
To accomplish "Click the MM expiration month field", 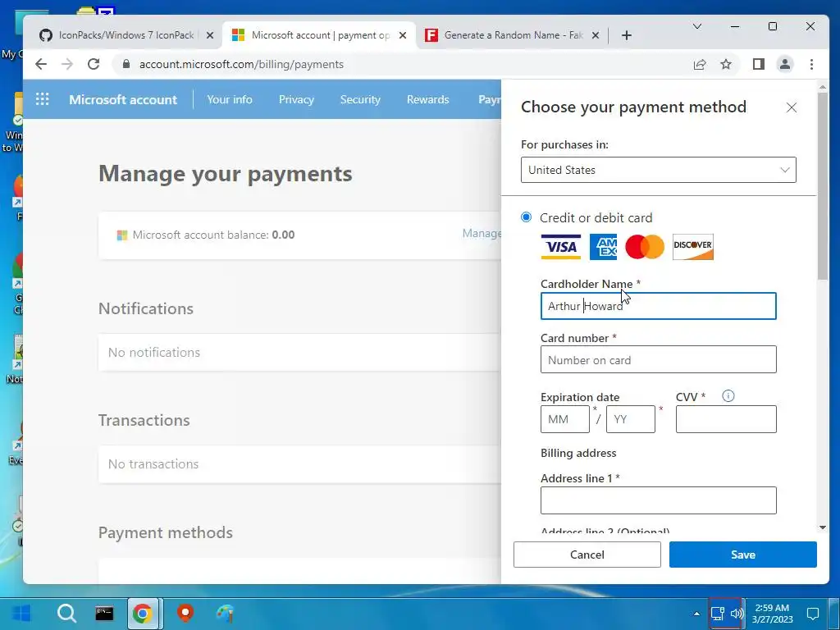I will pos(565,419).
